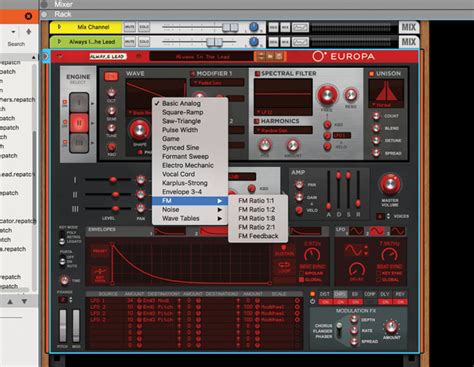Click the Mix Channel level fader
Viewport: 474px width, 367px height.
point(230,27)
